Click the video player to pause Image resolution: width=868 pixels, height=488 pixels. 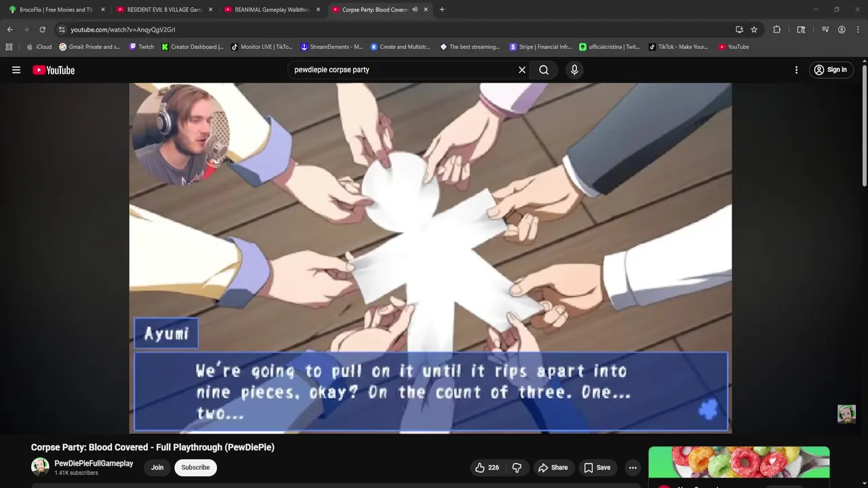[430, 258]
